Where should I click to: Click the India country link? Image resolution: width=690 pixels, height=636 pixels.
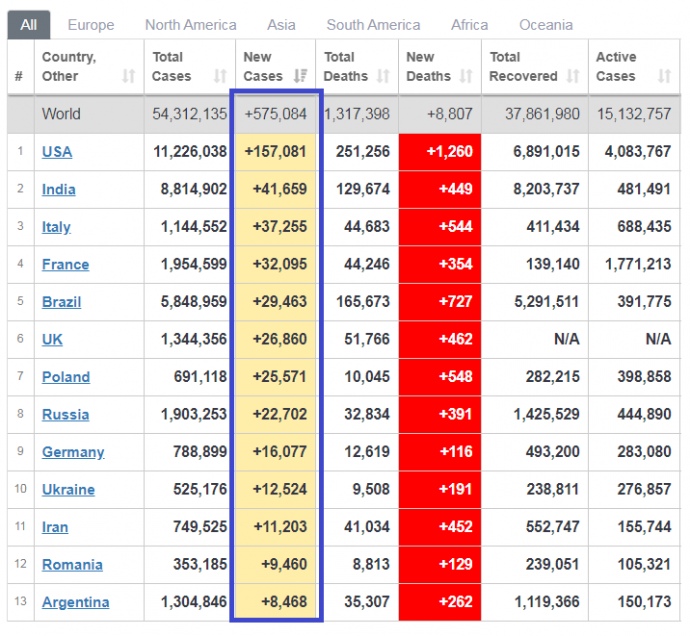pyautogui.click(x=58, y=189)
